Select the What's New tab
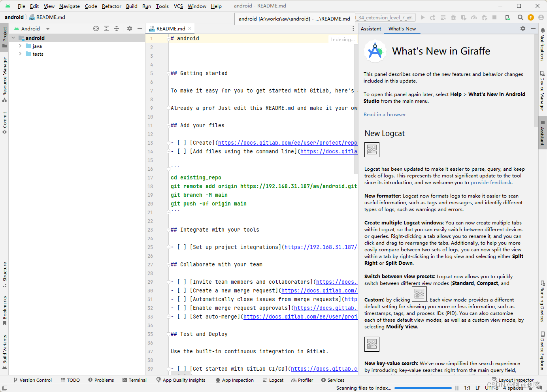This screenshot has height=392, width=547. click(x=402, y=28)
